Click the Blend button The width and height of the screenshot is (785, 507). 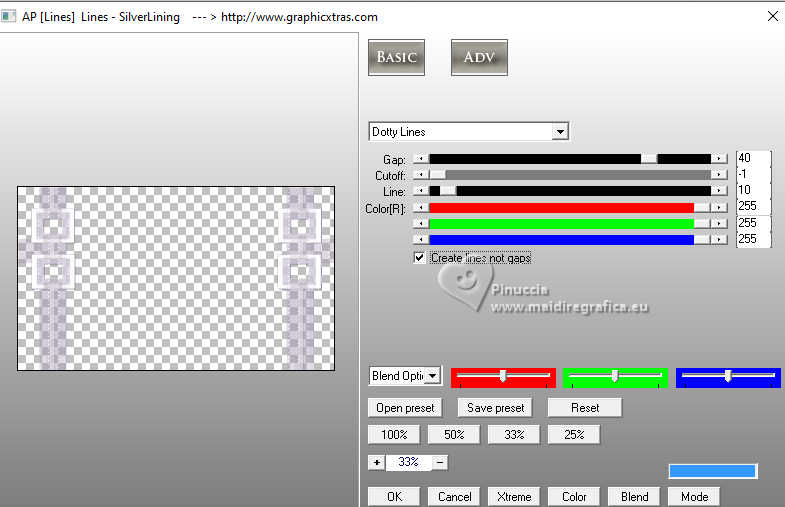pyautogui.click(x=634, y=496)
